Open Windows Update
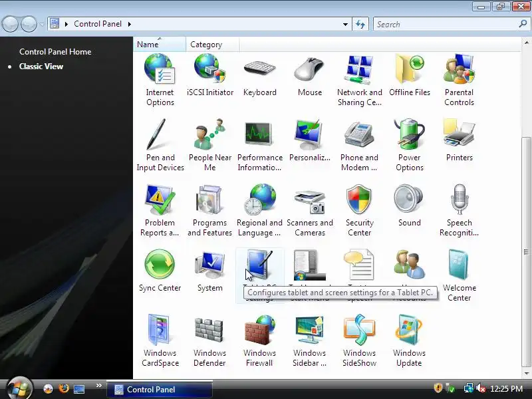The height and width of the screenshot is (399, 532). click(409, 340)
